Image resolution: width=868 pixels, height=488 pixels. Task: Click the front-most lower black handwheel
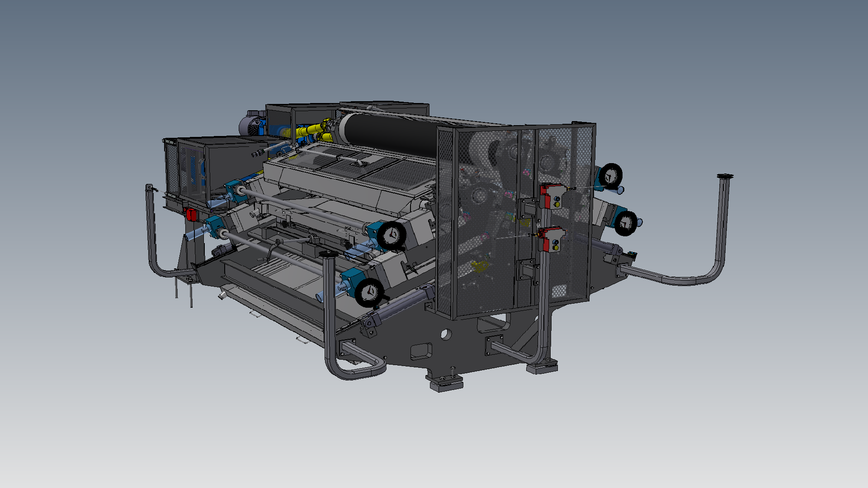point(370,292)
